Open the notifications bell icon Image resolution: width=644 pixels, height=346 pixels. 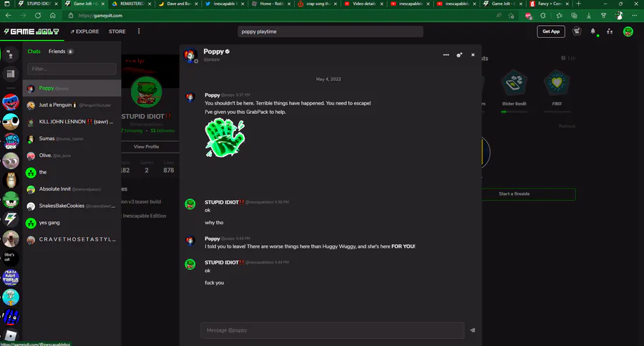[x=593, y=32]
